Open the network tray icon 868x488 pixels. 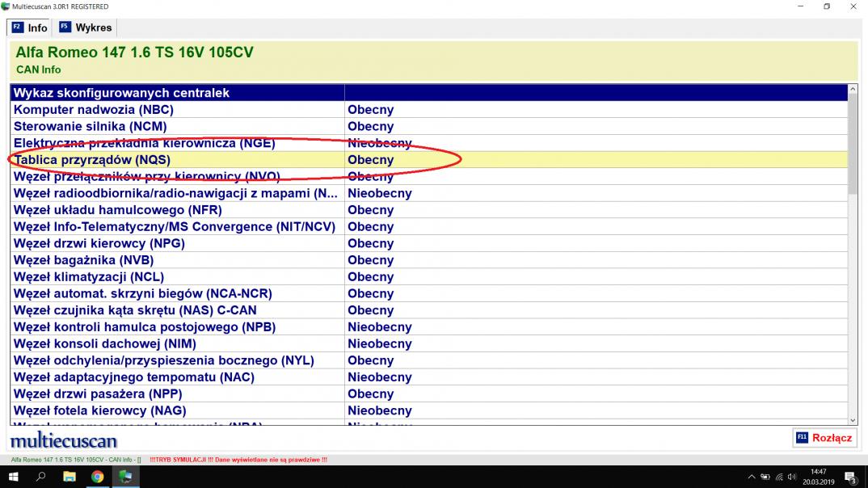(x=779, y=477)
